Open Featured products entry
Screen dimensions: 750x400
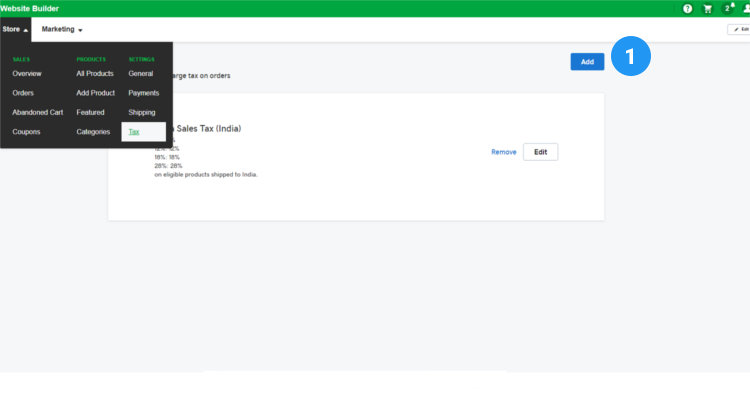pyautogui.click(x=90, y=112)
